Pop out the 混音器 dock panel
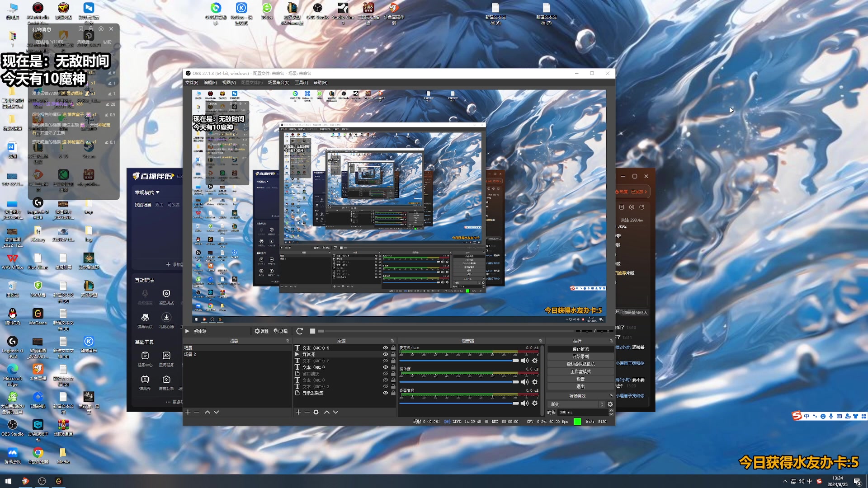This screenshot has width=868, height=488. click(541, 341)
